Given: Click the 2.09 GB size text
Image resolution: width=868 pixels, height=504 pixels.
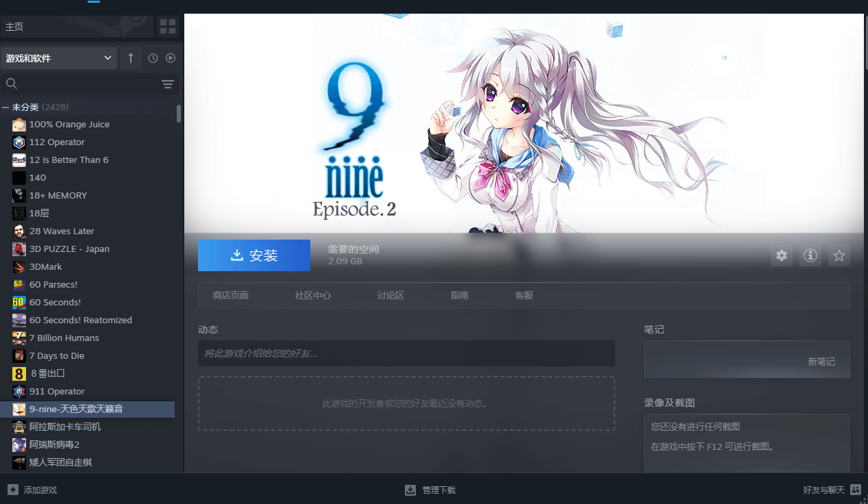Looking at the screenshot, I should (x=345, y=262).
